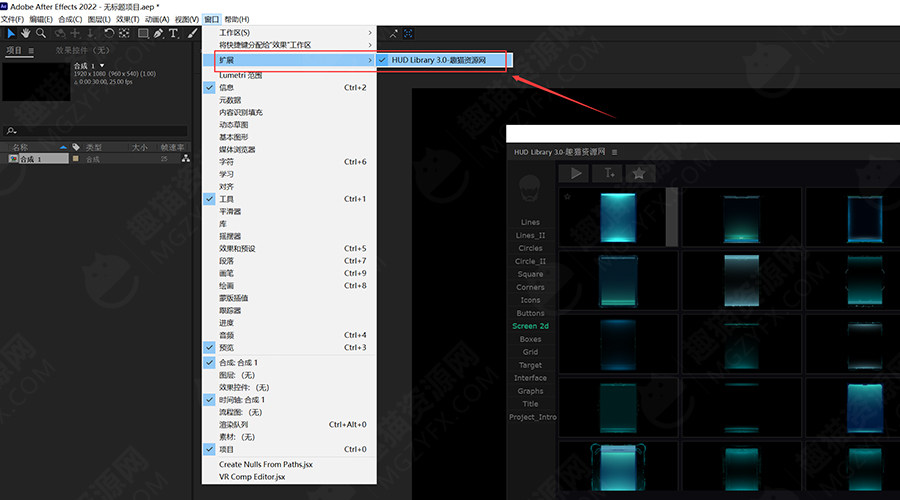
Task: Open the 动画(A) menu
Action: (157, 19)
